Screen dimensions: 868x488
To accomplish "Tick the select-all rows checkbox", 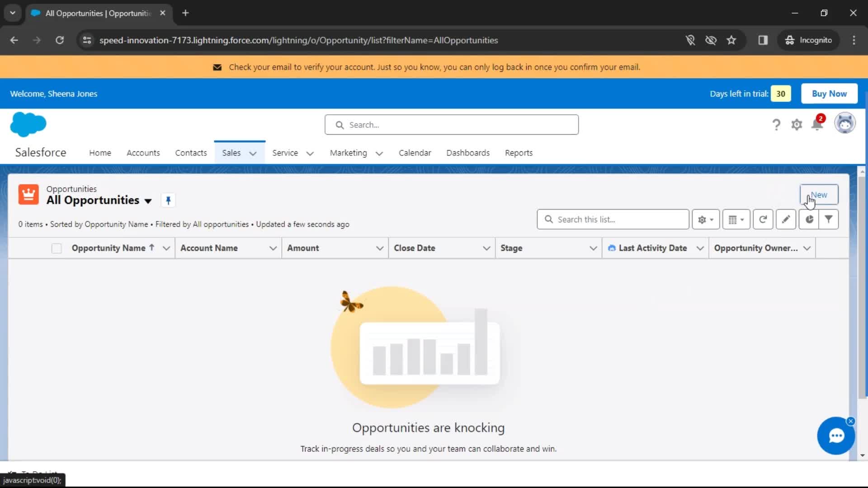I will (x=57, y=249).
